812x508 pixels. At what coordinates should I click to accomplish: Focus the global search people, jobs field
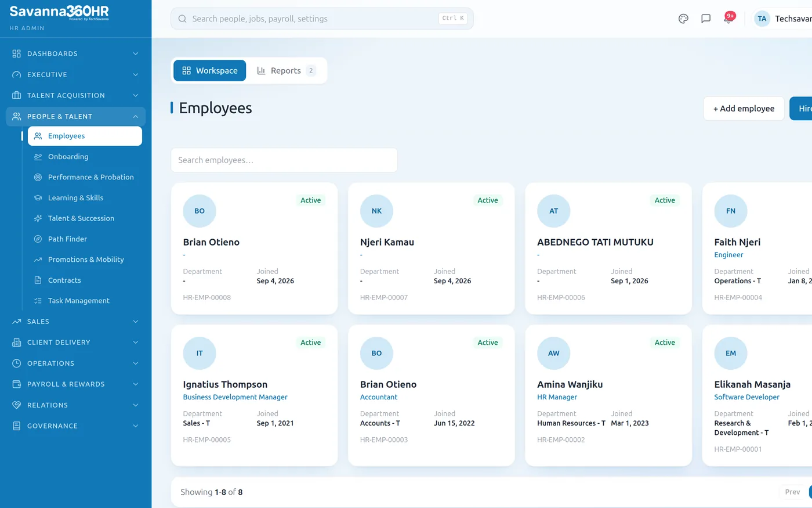(322, 19)
